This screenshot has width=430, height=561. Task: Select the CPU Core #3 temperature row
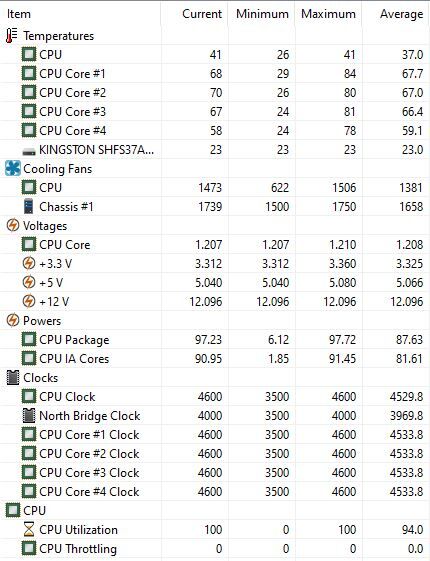(215, 111)
